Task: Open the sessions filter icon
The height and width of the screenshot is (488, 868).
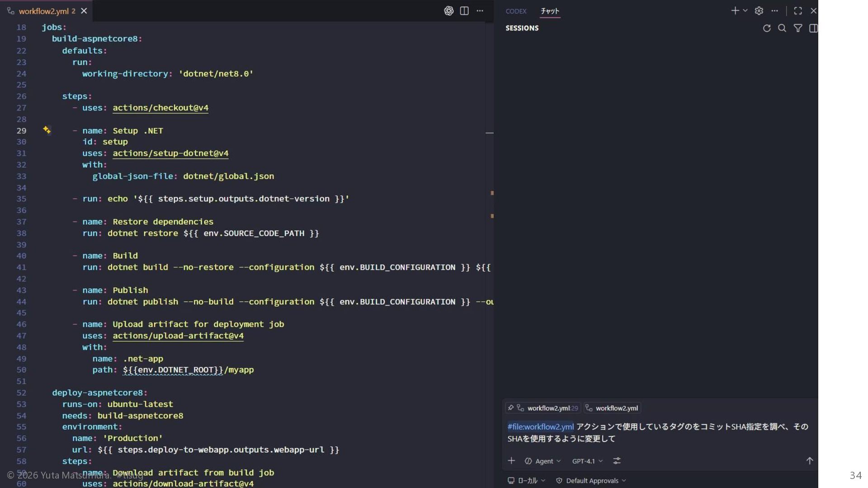Action: (x=798, y=28)
